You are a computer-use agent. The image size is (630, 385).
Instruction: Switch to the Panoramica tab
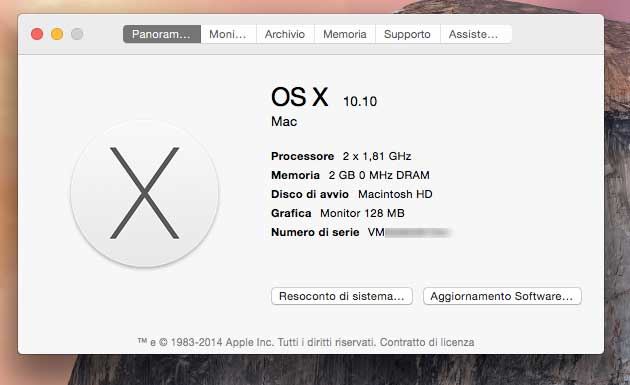[162, 34]
